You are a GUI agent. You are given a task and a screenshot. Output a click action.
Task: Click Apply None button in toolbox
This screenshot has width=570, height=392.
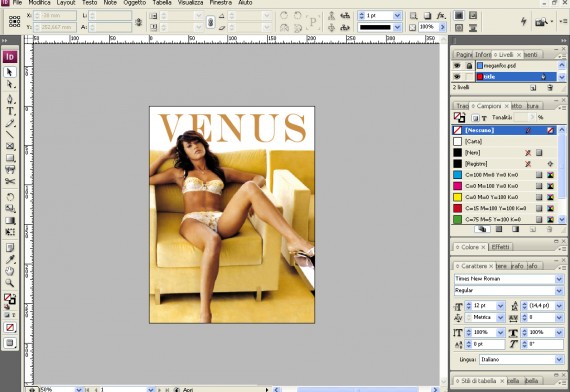10,327
